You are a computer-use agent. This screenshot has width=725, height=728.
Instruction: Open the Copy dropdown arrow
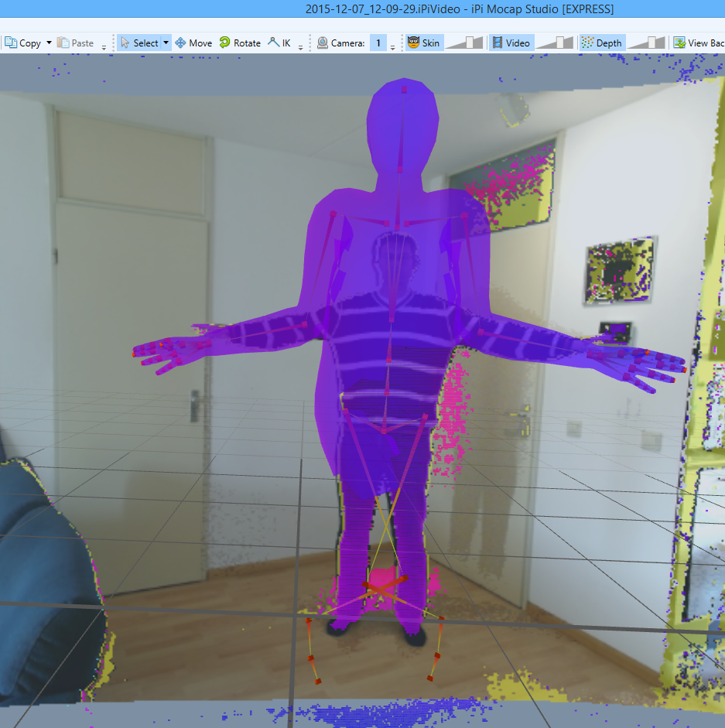(49, 43)
